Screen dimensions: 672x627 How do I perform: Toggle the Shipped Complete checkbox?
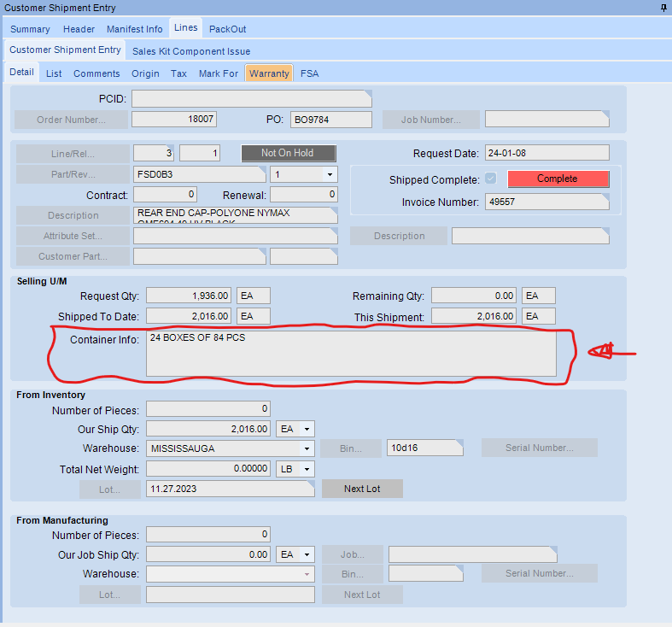coord(490,179)
